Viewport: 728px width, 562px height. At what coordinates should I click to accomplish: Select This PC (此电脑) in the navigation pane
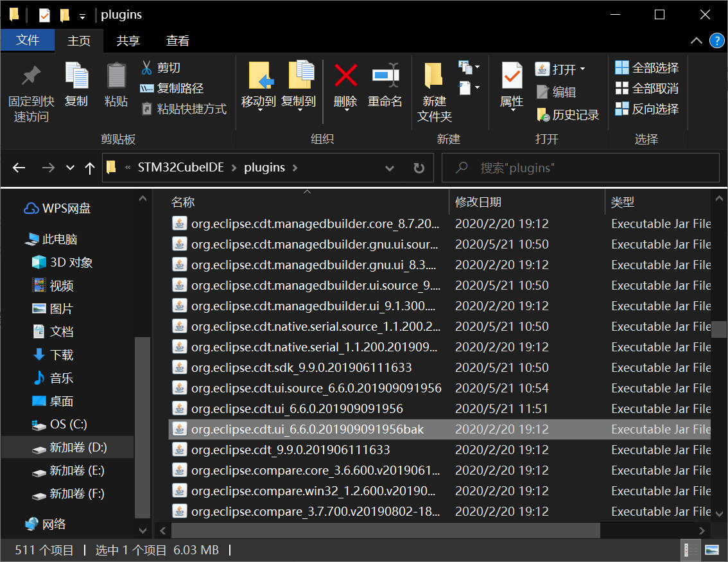[51, 239]
